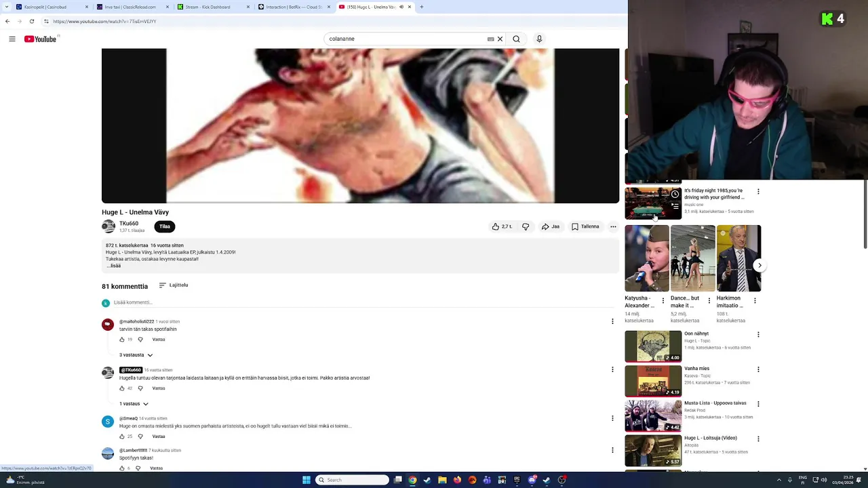Screen dimensions: 868x488
Task: Switch to ClassicReload.com tab
Action: pyautogui.click(x=132, y=7)
